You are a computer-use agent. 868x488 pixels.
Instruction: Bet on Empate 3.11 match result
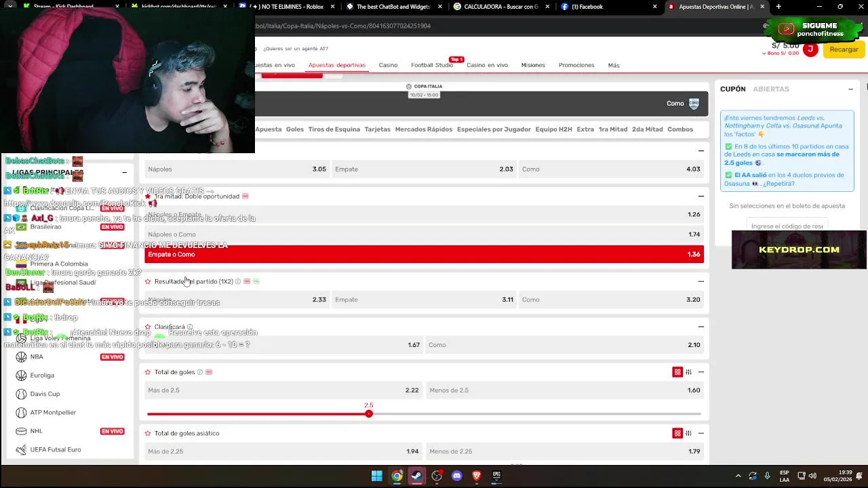coord(424,300)
